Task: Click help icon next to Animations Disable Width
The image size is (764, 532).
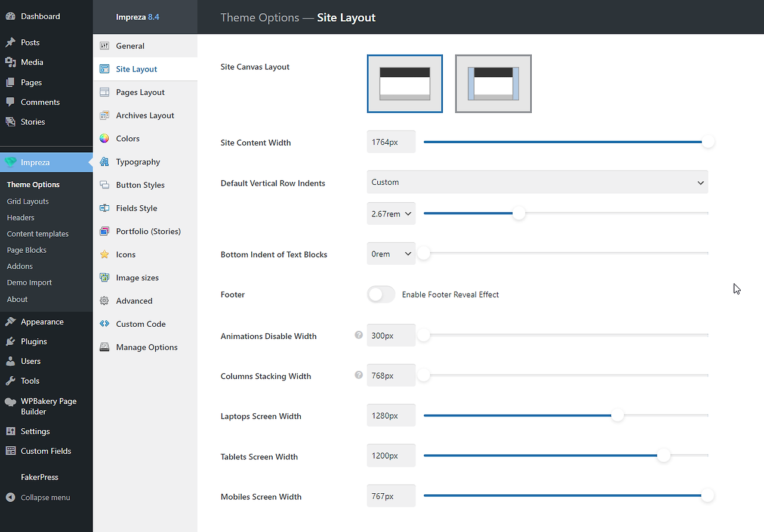Action: (359, 335)
